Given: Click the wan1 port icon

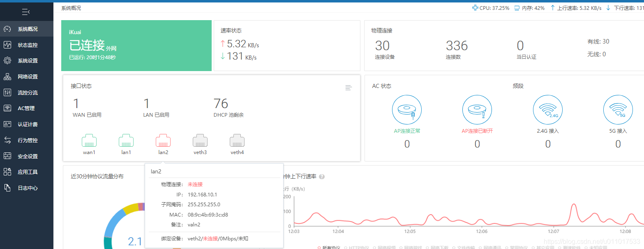Looking at the screenshot, I should tap(89, 141).
